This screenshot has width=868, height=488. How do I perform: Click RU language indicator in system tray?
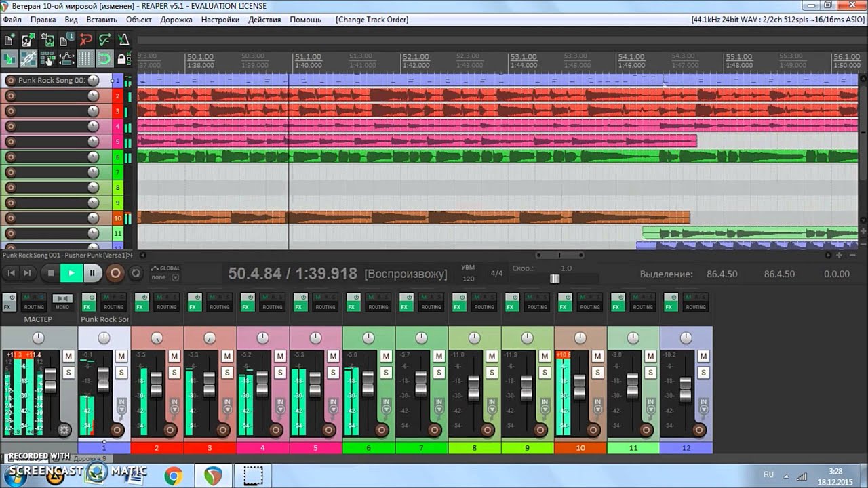pyautogui.click(x=768, y=475)
